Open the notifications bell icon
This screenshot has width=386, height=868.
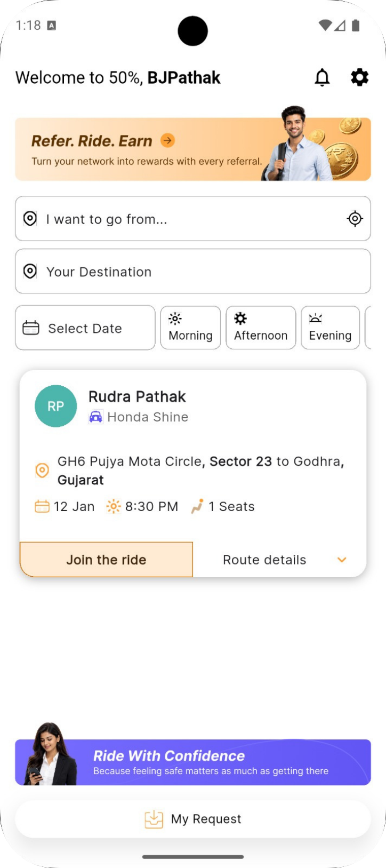tap(322, 77)
